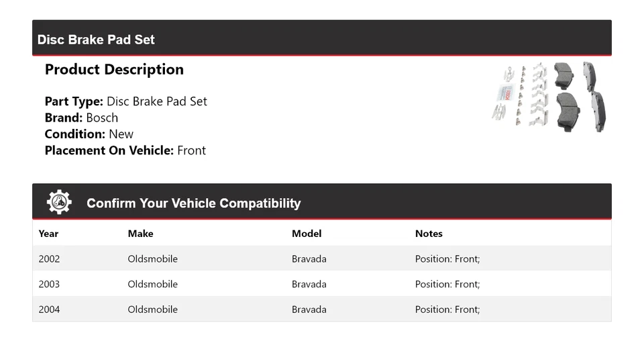Click the Model column header
Viewport: 644px width, 347px height.
[307, 234]
